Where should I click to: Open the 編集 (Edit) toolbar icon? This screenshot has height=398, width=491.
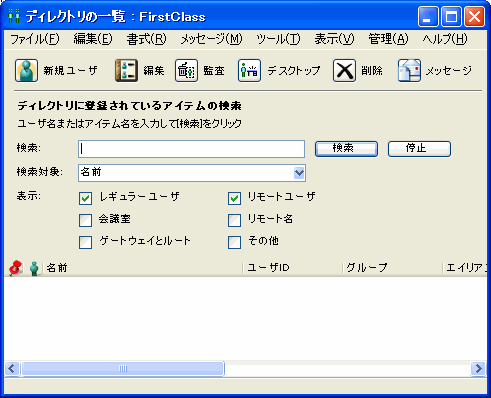[126, 70]
